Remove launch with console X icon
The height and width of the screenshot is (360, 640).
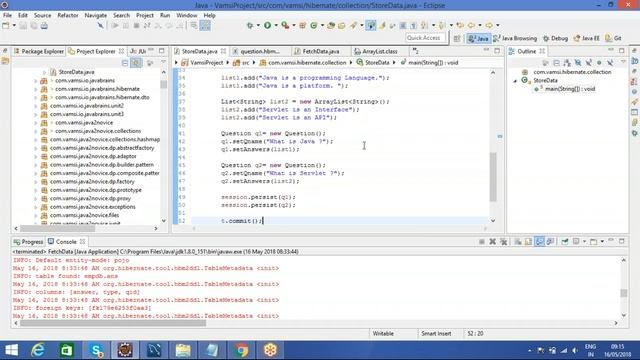click(493, 242)
